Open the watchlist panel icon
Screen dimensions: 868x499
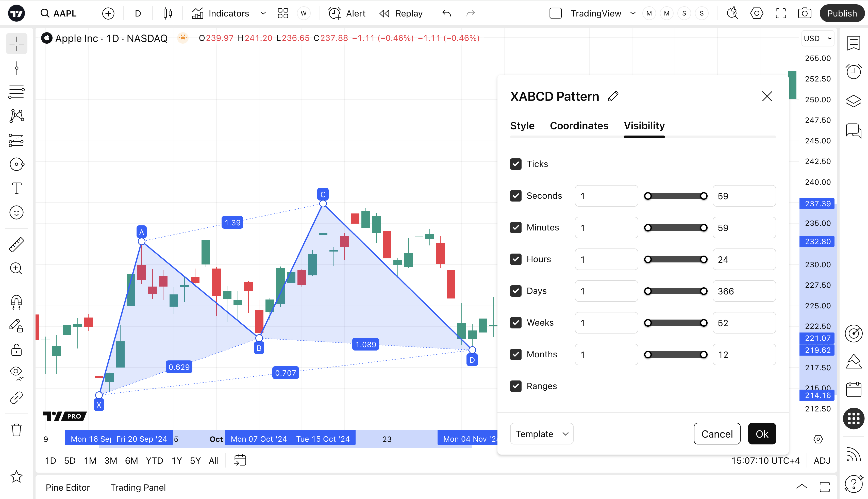coord(853,43)
